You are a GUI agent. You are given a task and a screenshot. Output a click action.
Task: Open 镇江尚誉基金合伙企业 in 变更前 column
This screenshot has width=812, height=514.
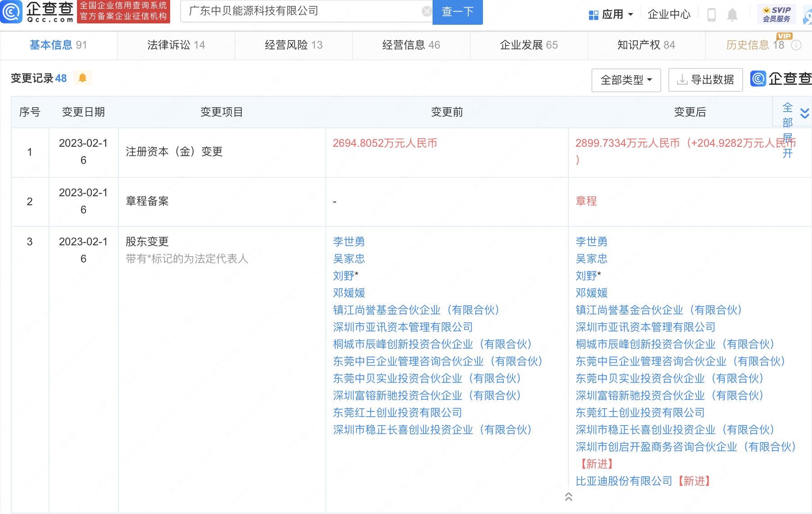(x=418, y=310)
